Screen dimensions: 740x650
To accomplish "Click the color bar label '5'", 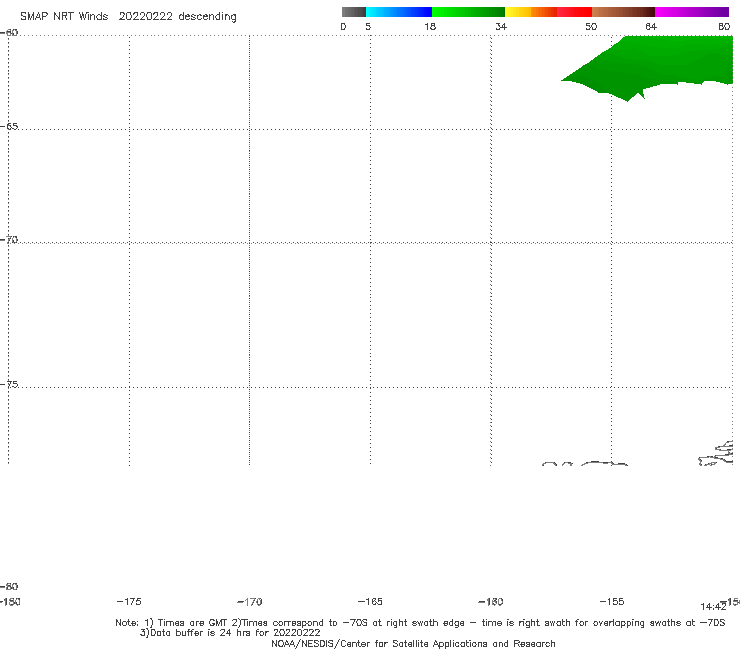I will coord(368,26).
